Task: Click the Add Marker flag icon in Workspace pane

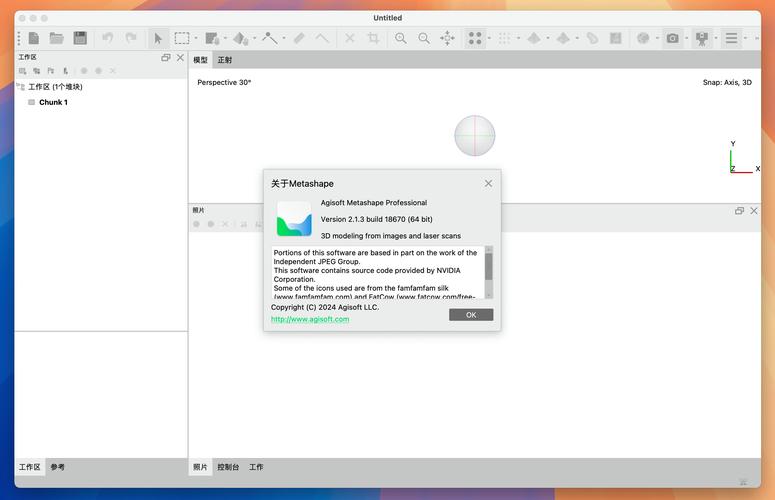Action: tap(51, 71)
